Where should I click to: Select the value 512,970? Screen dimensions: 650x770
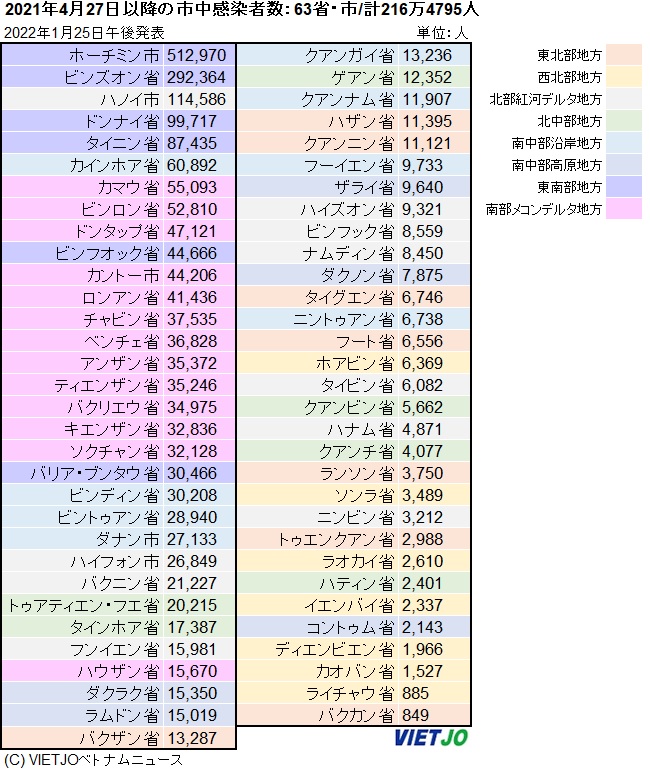coord(196,55)
